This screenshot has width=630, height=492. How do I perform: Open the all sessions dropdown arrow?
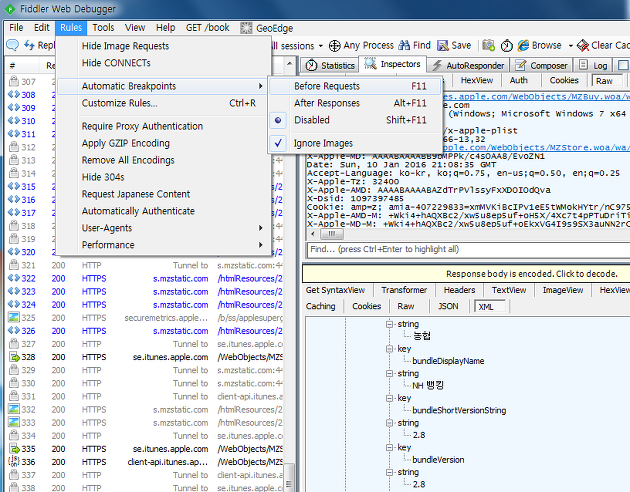point(321,46)
